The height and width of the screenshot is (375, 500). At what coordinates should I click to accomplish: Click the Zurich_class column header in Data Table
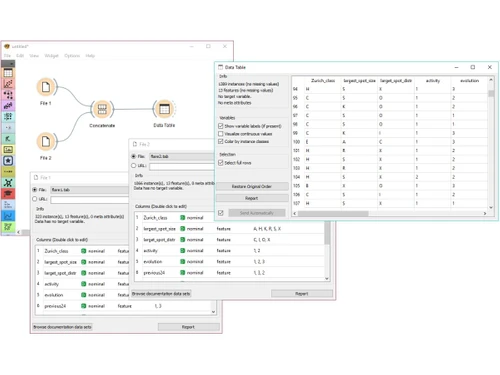(x=323, y=81)
